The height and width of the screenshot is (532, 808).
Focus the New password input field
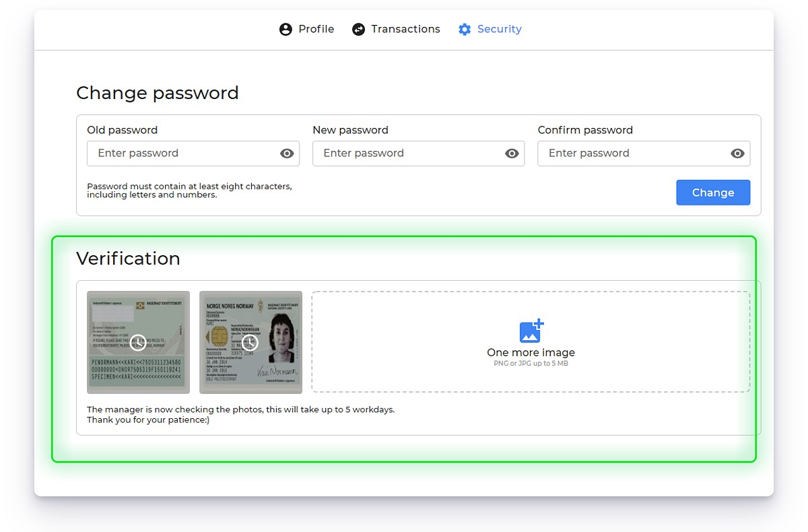point(419,154)
